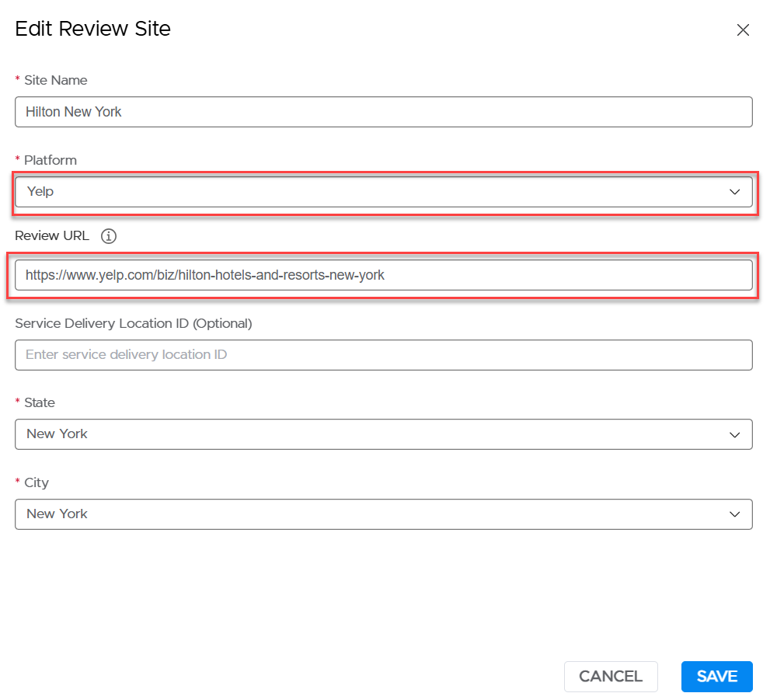The width and height of the screenshot is (770, 700).
Task: Open the State dropdown
Action: pyautogui.click(x=384, y=434)
